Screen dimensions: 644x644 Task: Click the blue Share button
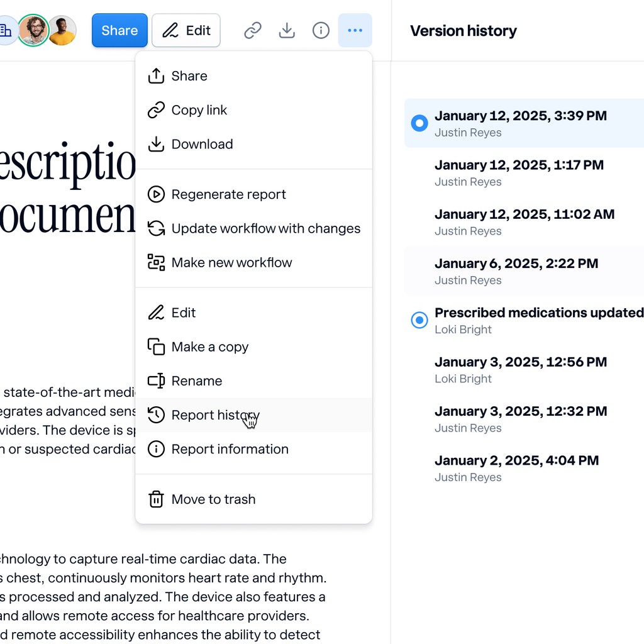click(x=119, y=30)
